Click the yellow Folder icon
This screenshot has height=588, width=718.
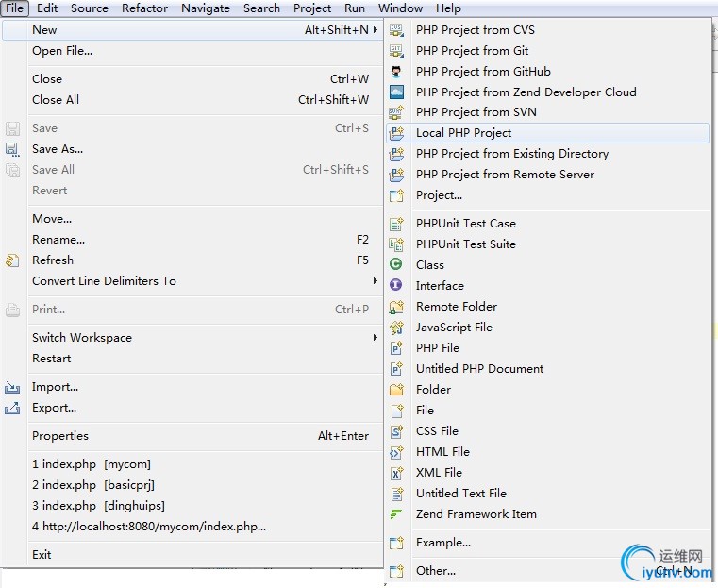tap(396, 389)
